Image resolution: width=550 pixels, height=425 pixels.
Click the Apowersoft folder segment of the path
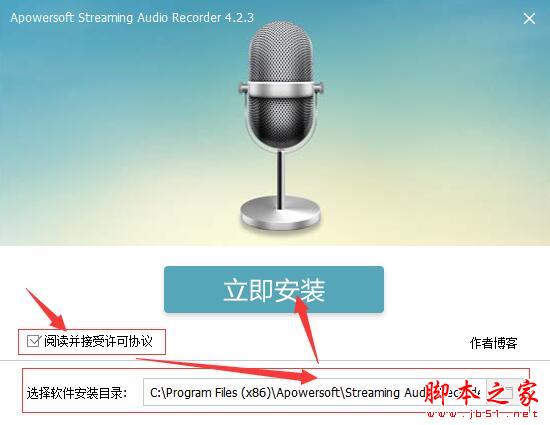click(309, 392)
